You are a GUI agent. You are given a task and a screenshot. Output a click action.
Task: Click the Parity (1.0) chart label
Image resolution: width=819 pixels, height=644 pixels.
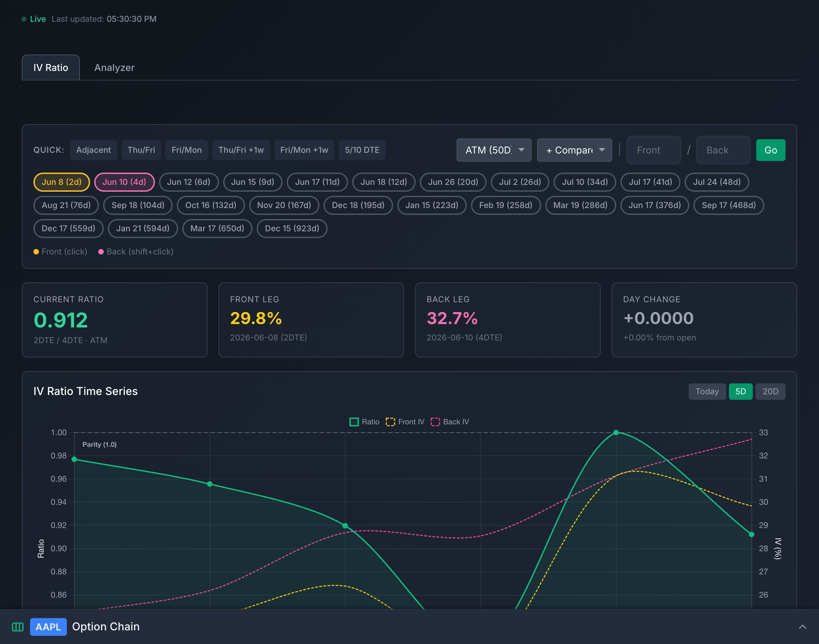click(100, 444)
